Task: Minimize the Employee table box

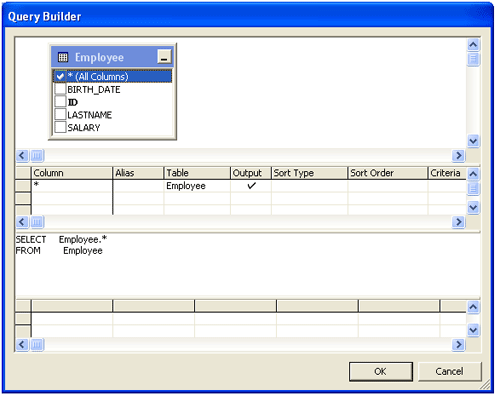Action: (x=164, y=57)
